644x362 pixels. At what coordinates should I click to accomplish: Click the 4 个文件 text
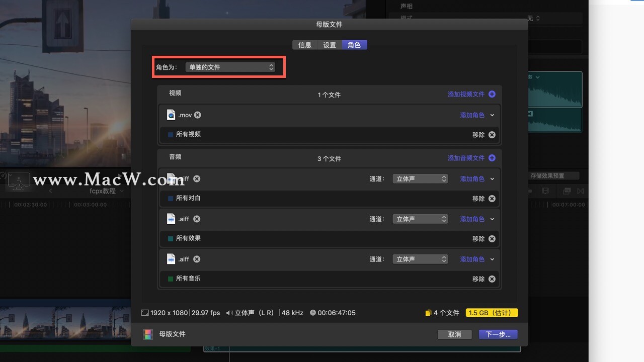coord(446,313)
